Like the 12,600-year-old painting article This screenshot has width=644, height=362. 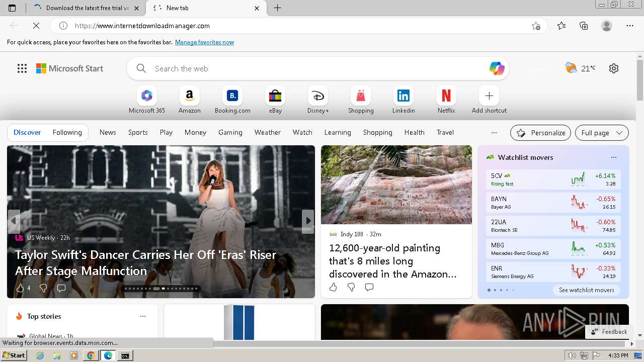[333, 287]
